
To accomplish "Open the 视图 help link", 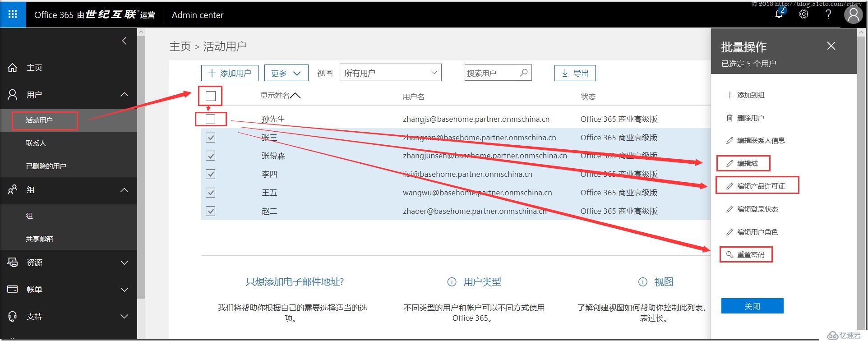I will (x=664, y=282).
